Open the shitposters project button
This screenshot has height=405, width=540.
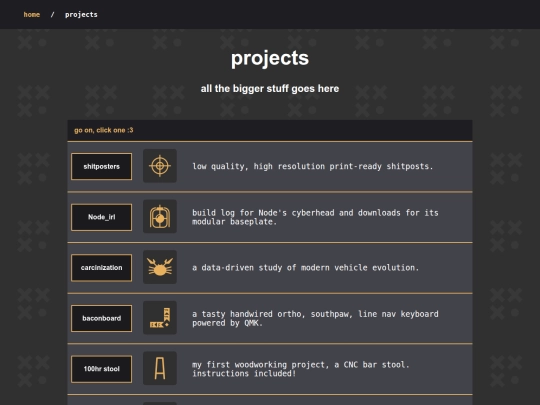pyautogui.click(x=102, y=167)
